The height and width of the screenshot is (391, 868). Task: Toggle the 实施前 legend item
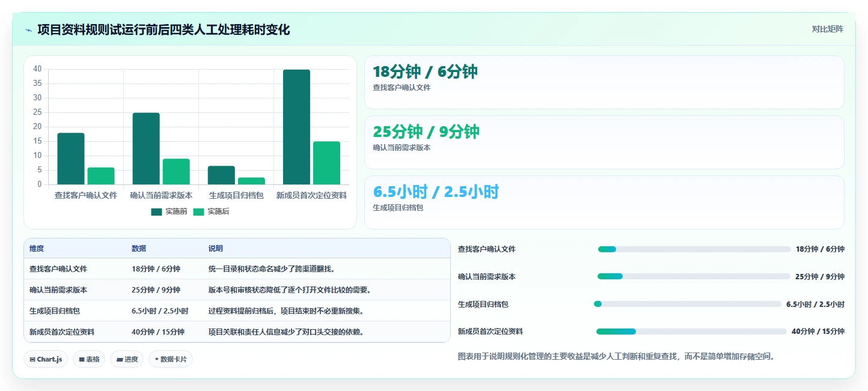169,211
